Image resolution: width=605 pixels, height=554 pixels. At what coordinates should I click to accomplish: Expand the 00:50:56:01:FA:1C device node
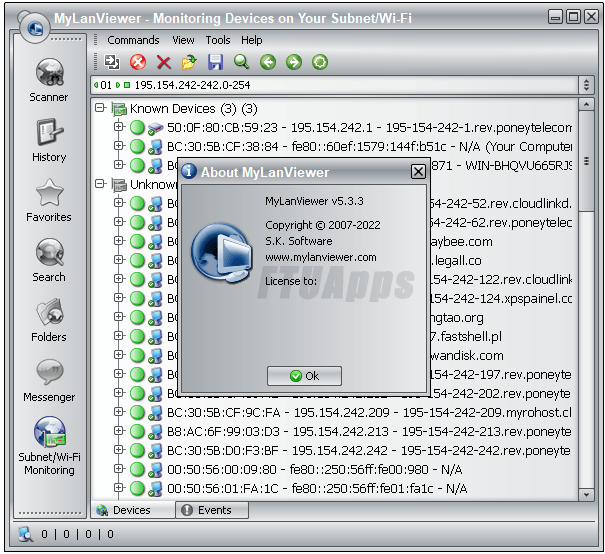(x=118, y=488)
